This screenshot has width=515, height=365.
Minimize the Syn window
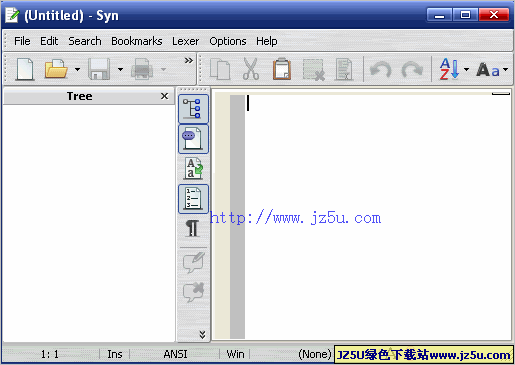pyautogui.click(x=439, y=15)
